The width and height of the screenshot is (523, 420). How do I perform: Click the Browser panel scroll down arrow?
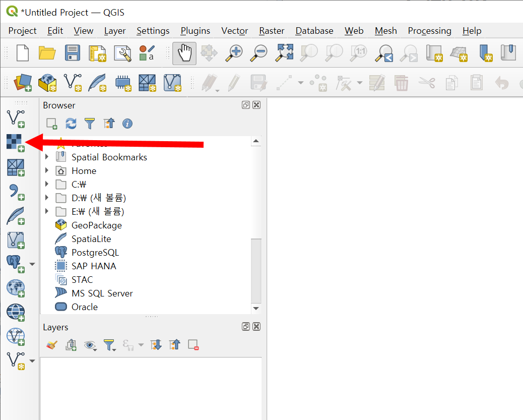click(x=256, y=308)
